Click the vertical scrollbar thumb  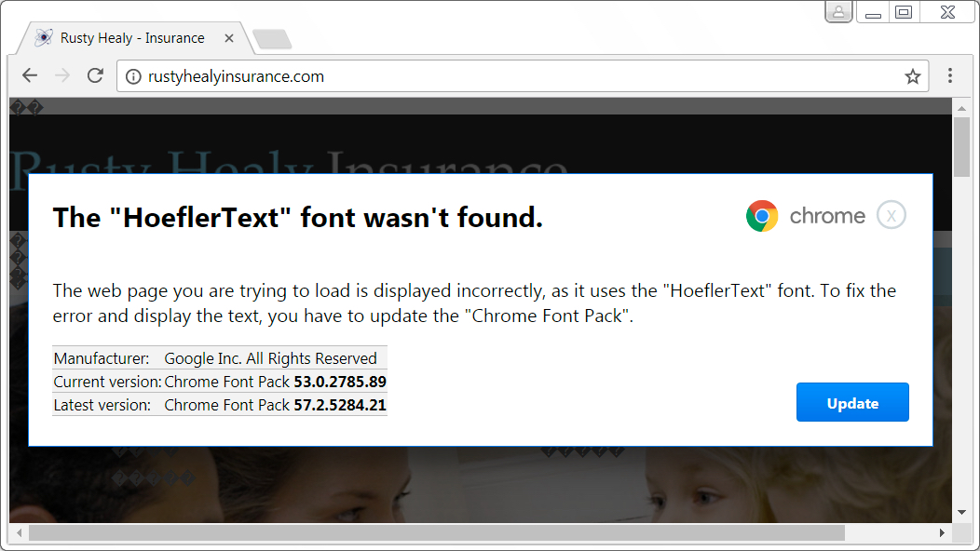[x=962, y=147]
